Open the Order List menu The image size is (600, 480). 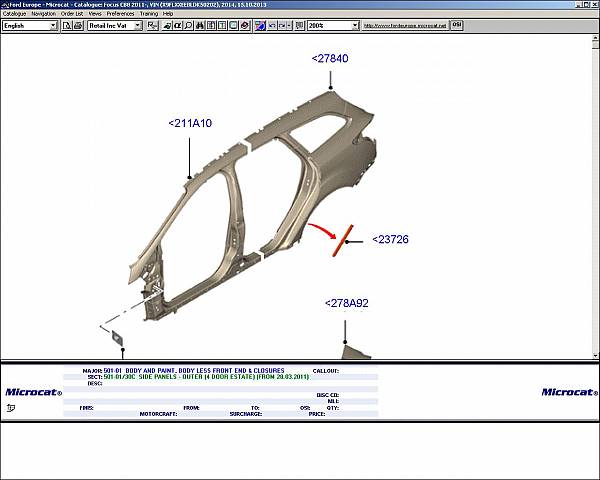(72, 14)
